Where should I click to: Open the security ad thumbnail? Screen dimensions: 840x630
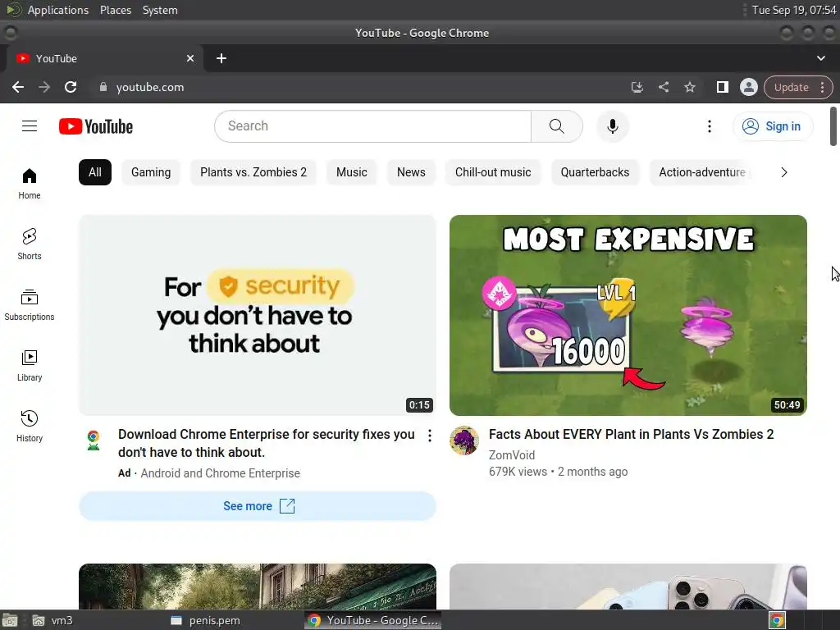coord(258,315)
